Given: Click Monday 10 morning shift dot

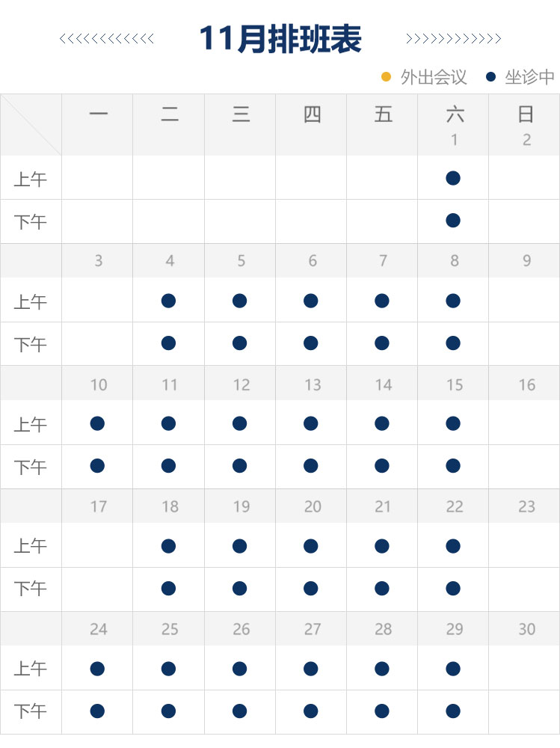Looking at the screenshot, I should coord(97,423).
